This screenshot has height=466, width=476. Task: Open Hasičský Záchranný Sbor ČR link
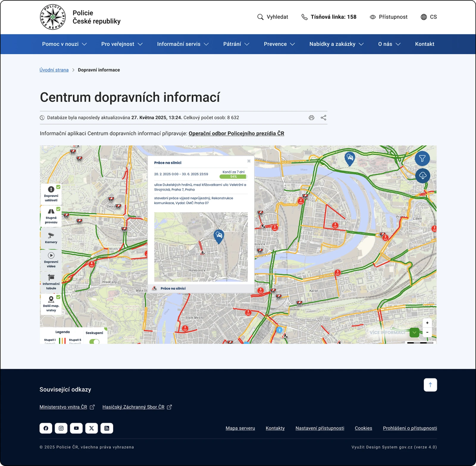click(x=137, y=407)
